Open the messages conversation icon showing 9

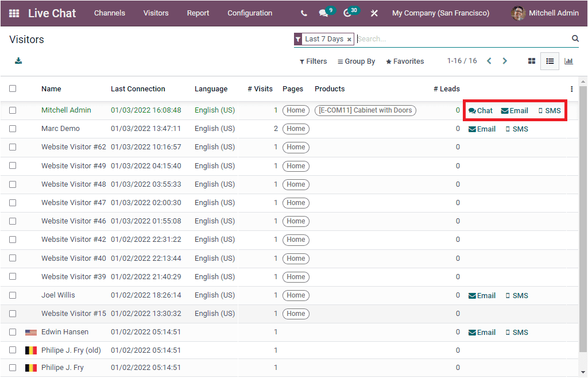pyautogui.click(x=323, y=13)
